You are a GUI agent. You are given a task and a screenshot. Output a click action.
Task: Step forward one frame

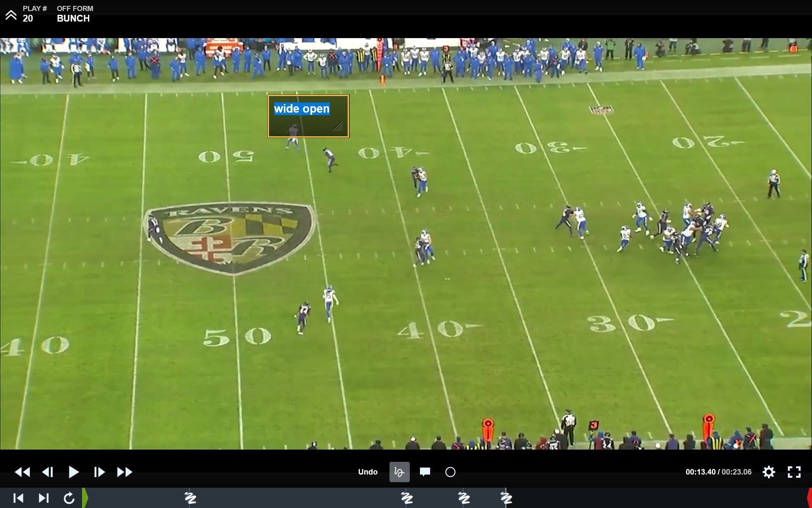pyautogui.click(x=99, y=472)
